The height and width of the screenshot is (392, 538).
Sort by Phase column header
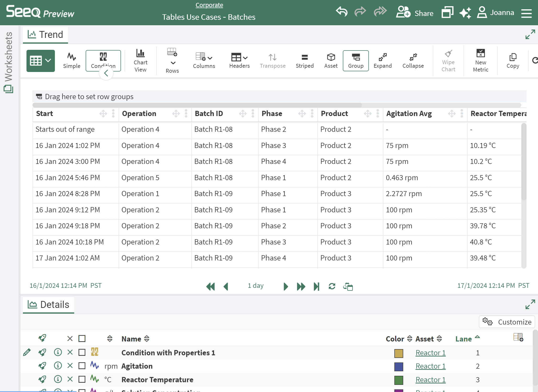coord(272,114)
